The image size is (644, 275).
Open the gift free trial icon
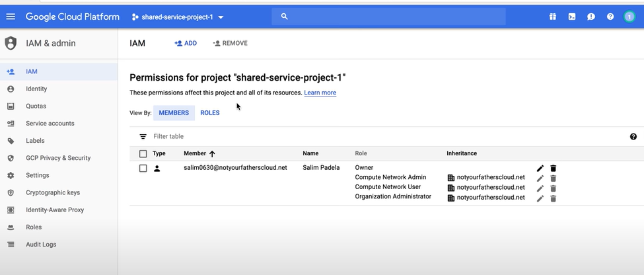552,17
